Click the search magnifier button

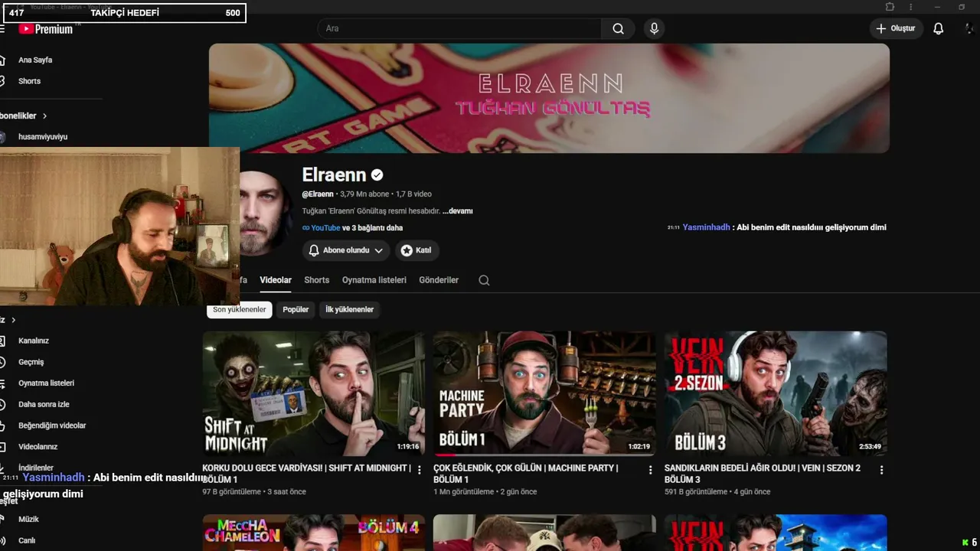[x=618, y=28]
